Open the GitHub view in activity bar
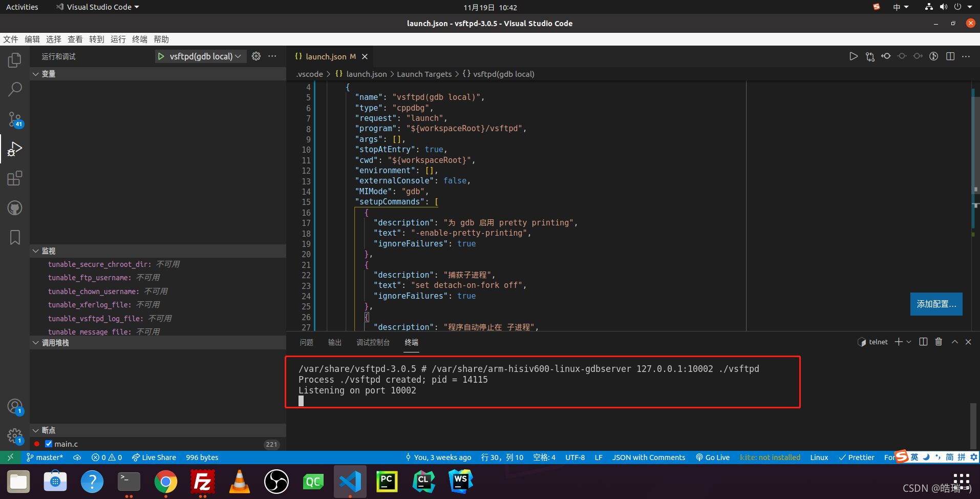980x499 pixels. pyautogui.click(x=15, y=208)
